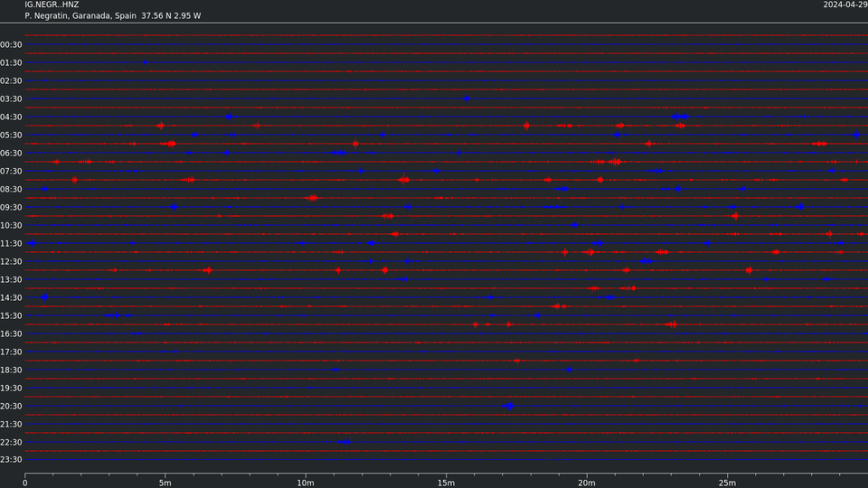
Task: Select the 09:30 time label
Action: 11,208
